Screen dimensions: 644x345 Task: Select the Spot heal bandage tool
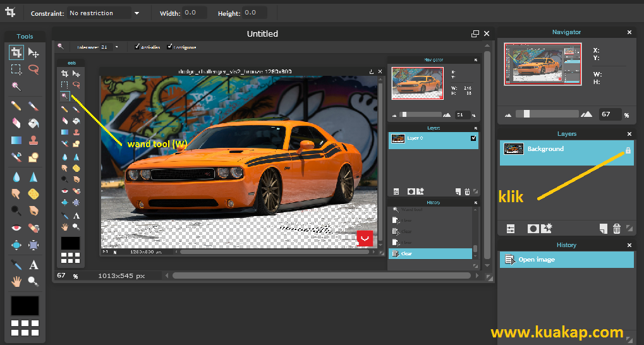(33, 227)
